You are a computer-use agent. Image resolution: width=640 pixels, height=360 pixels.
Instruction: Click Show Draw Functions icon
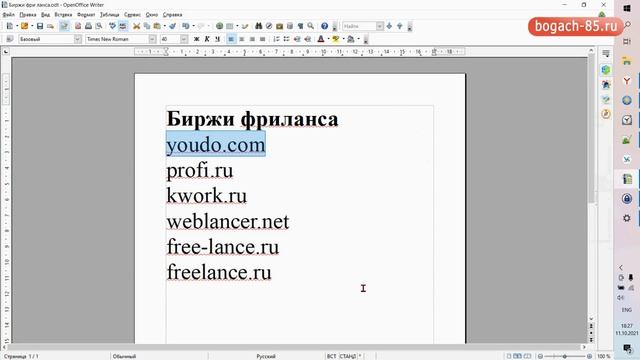245,26
